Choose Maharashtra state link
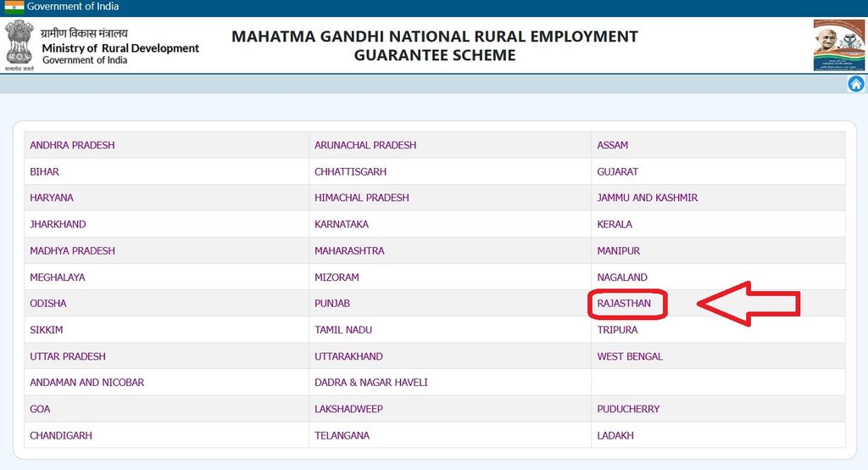This screenshot has width=868, height=470. click(349, 251)
